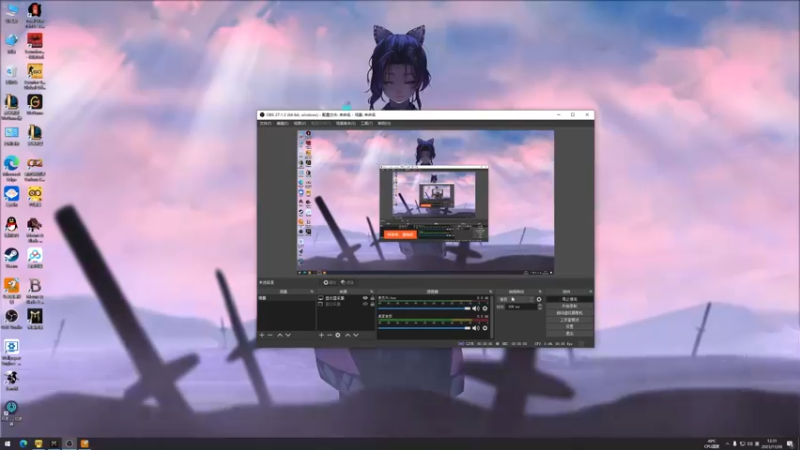The image size is (800, 450).
Task: Select the scene row in Scenes list
Action: click(x=286, y=298)
